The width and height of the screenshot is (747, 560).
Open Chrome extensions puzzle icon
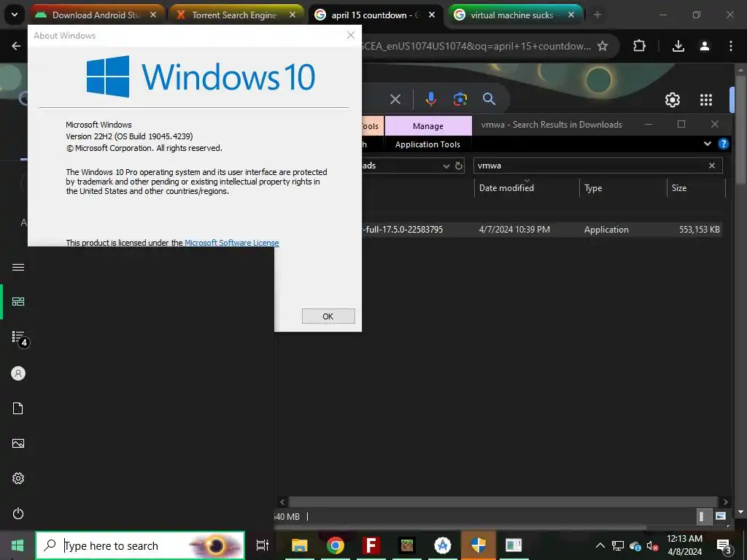(x=639, y=46)
